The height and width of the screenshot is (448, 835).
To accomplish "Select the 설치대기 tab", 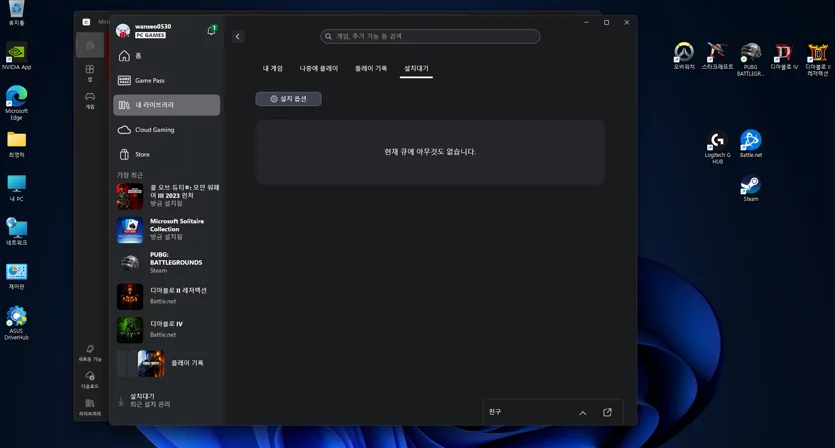I will pos(416,68).
